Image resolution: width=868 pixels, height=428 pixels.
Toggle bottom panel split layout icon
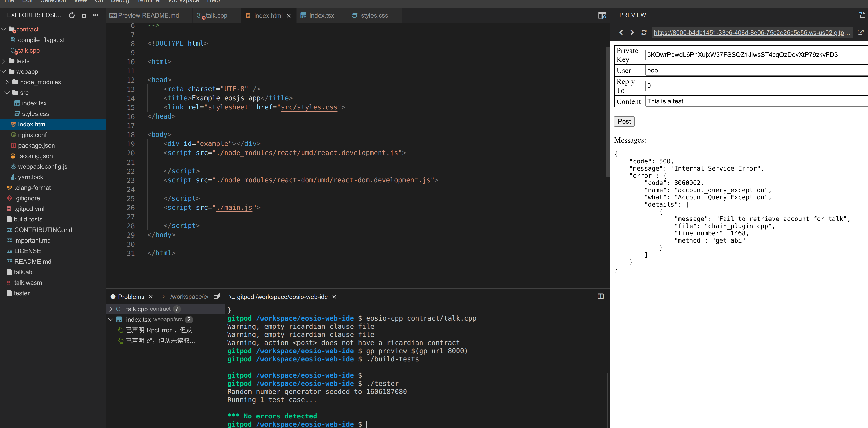[x=601, y=297]
